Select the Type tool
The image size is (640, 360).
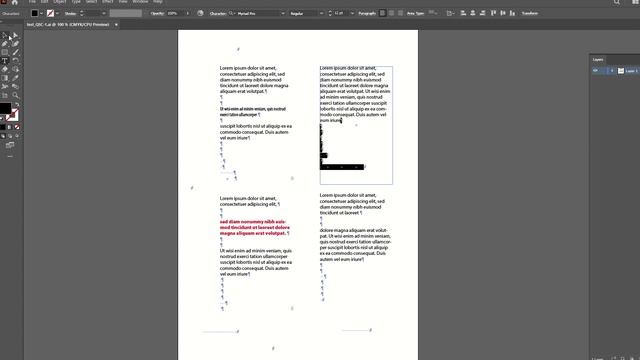tap(5, 61)
